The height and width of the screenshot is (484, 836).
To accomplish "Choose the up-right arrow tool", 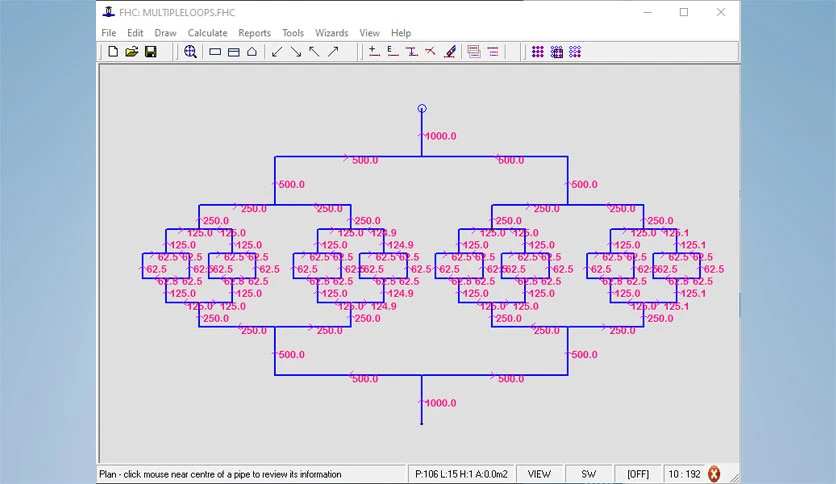I will pos(333,52).
